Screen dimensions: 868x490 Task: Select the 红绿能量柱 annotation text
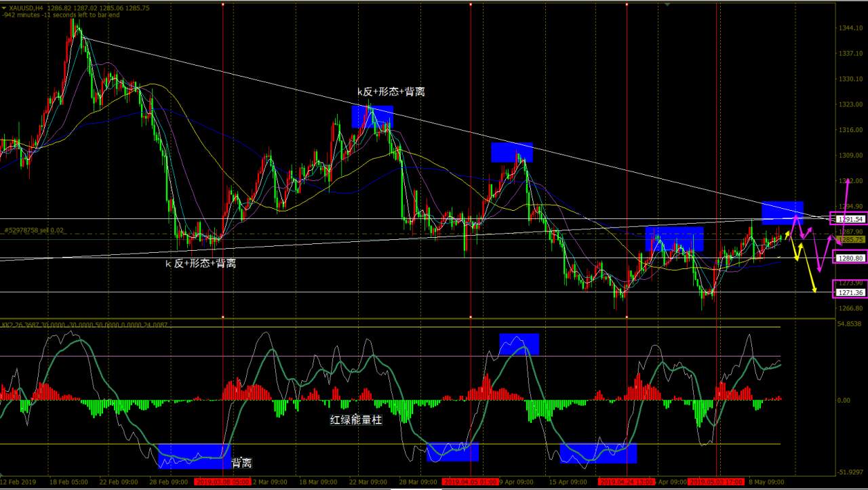356,420
